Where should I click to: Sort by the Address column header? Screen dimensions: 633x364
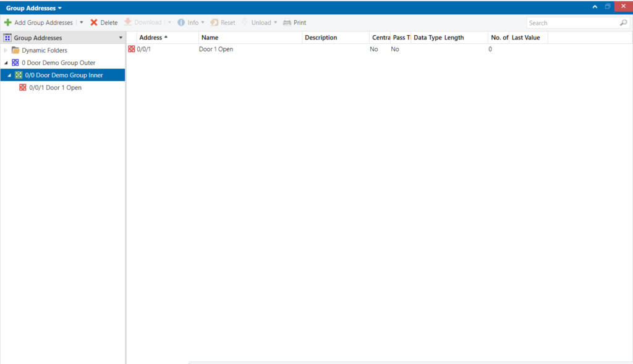point(152,38)
